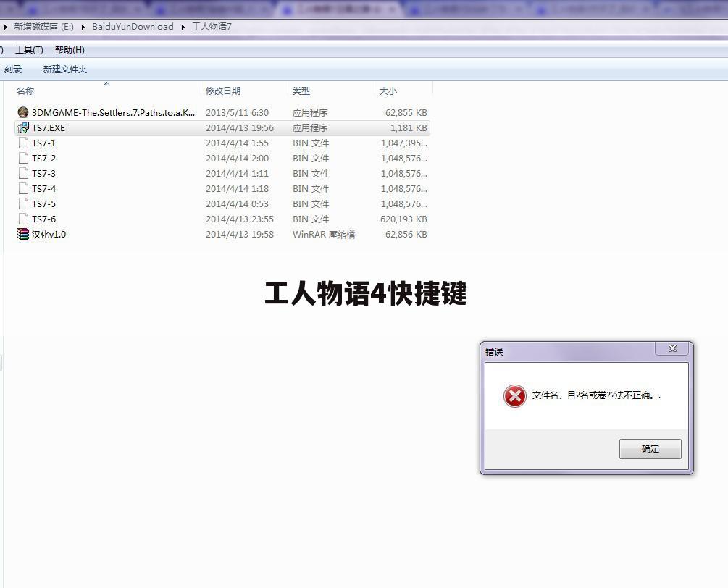
Task: Select file name TS7-1
Action: pyautogui.click(x=43, y=143)
